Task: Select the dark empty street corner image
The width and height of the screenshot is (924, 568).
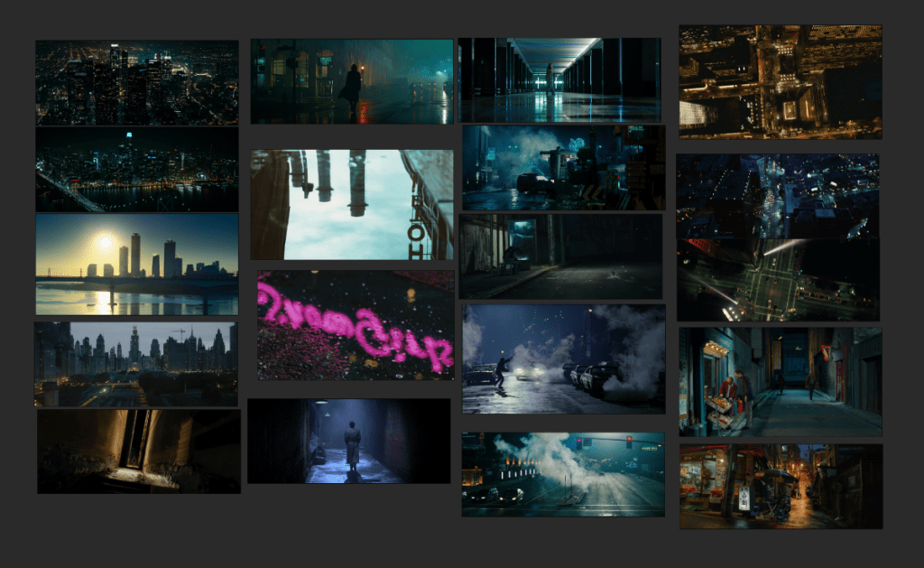Action: 560,256
